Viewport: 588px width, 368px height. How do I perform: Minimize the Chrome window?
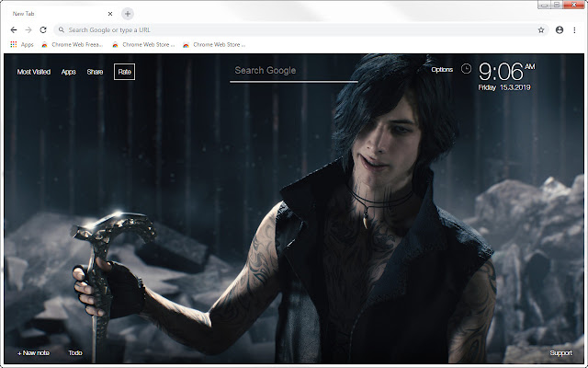coord(544,5)
